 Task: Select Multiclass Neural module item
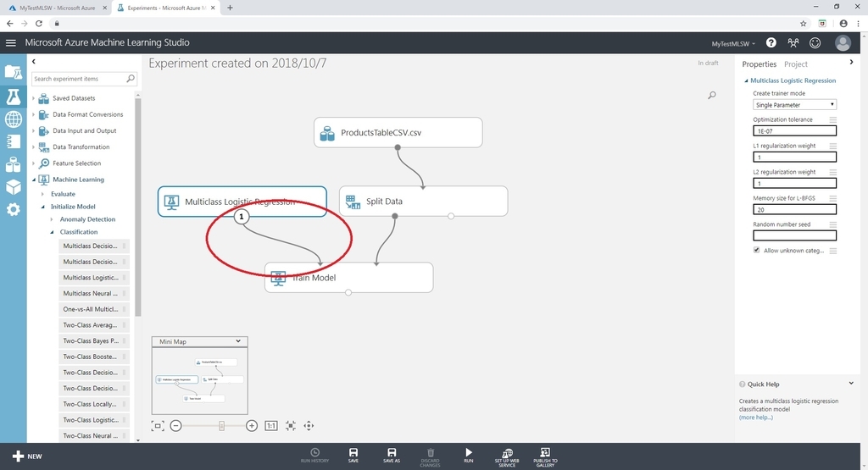point(93,293)
